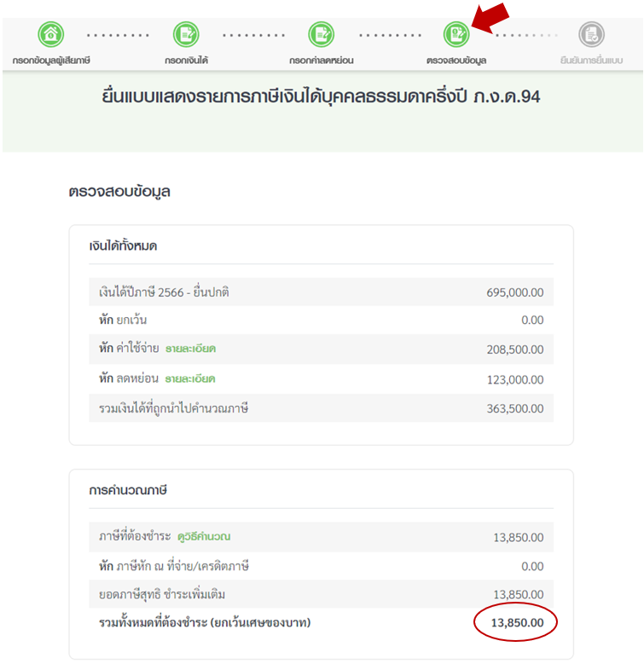Image resolution: width=644 pixels, height=664 pixels.
Task: Click the ตรวจสอบข้อมูล step icon
Action: click(456, 34)
